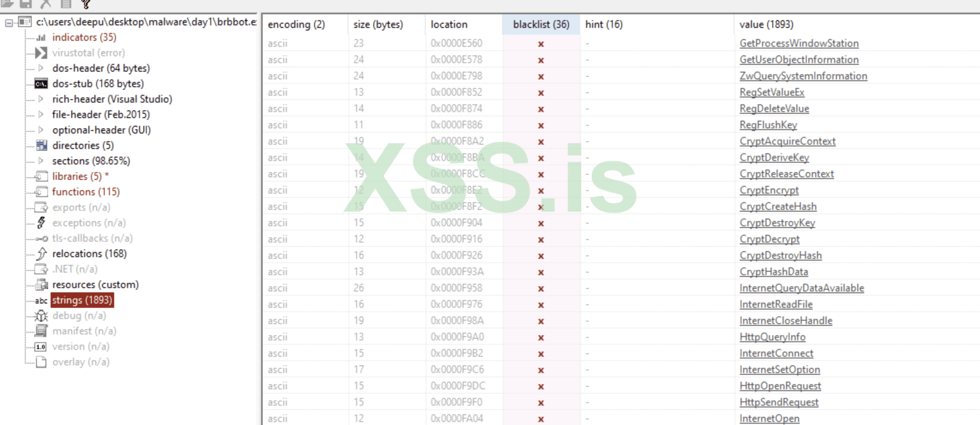
Task: Click the CryptDeriveKey link
Action: [x=774, y=158]
